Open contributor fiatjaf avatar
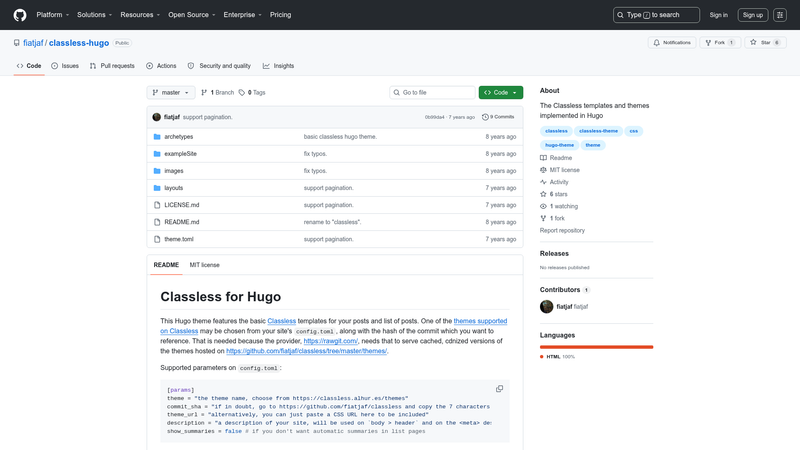This screenshot has height=450, width=800. tap(546, 307)
